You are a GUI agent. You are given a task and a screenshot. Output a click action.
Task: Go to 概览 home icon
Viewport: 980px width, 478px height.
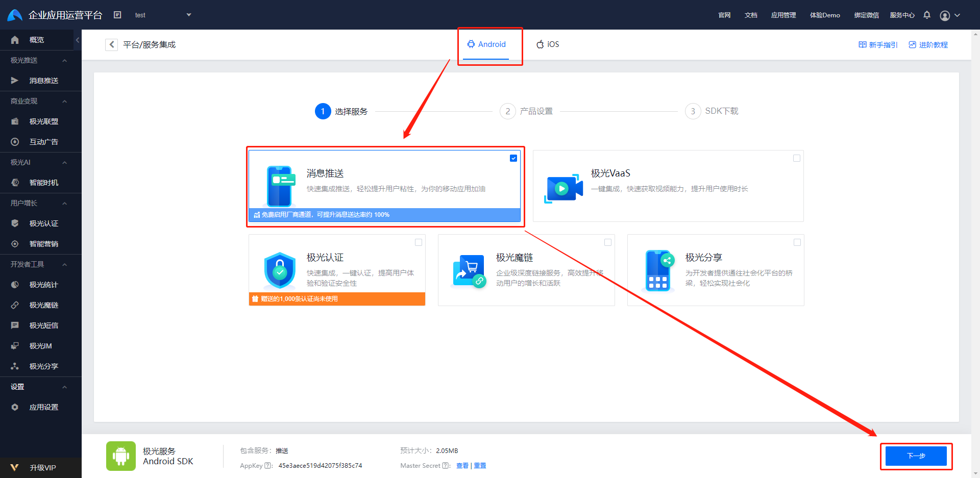pos(15,40)
